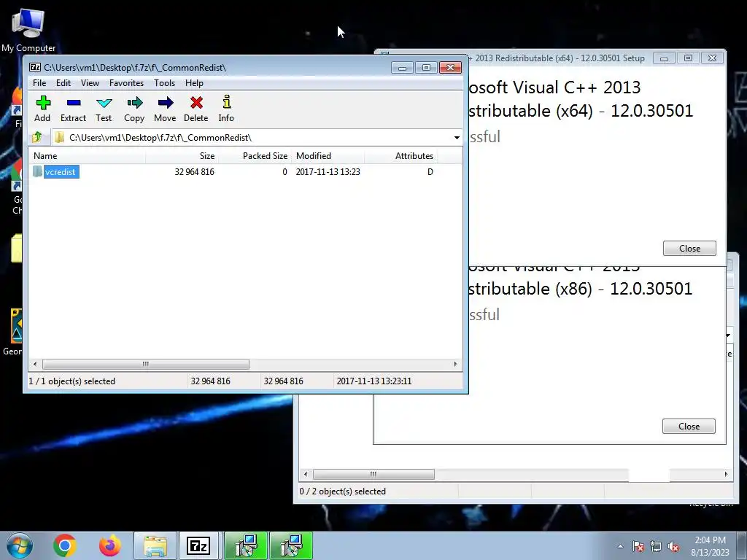747x560 pixels.
Task: Switch to second setup installer taskbar button
Action: click(291, 545)
